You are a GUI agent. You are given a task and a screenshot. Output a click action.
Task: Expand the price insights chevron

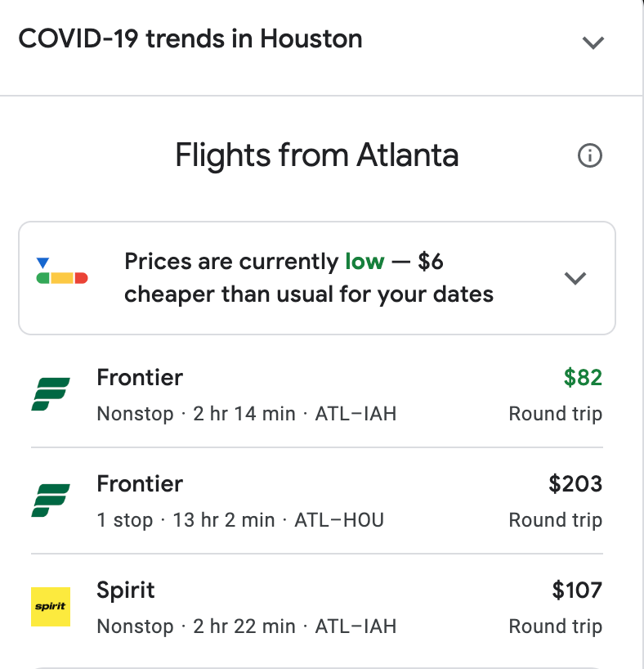click(x=575, y=278)
